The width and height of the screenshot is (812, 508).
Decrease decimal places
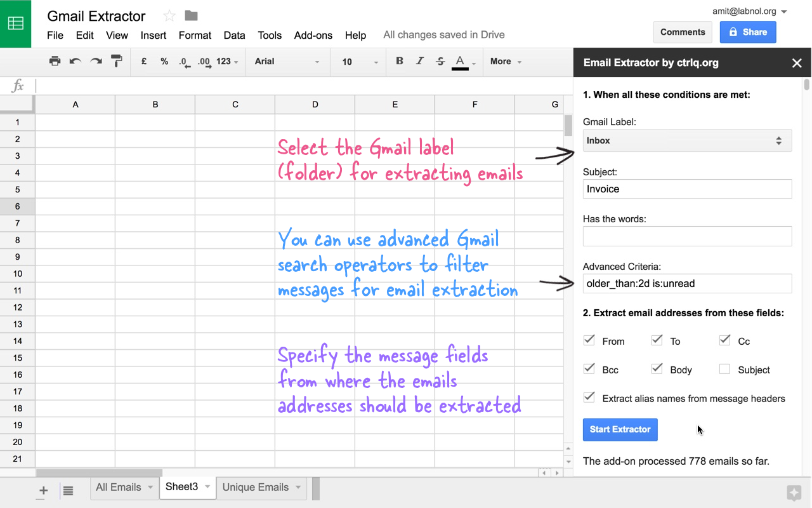(184, 62)
